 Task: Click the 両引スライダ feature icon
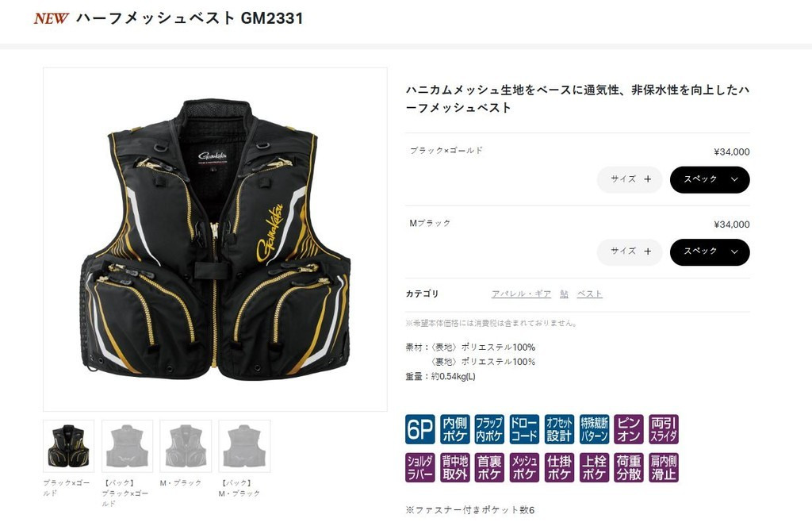click(664, 429)
